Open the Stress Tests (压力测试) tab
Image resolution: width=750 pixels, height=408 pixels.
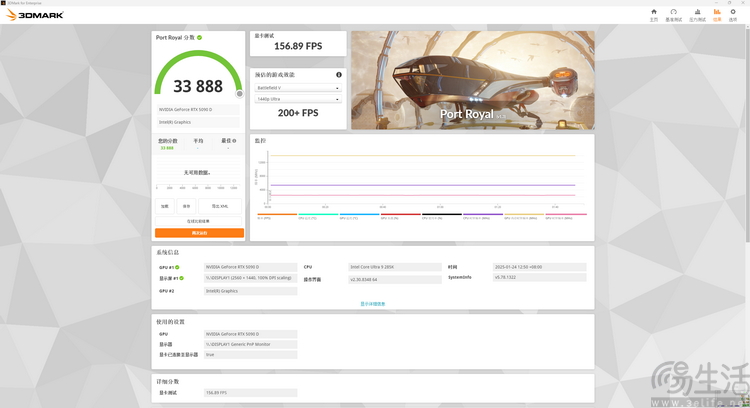coord(696,14)
